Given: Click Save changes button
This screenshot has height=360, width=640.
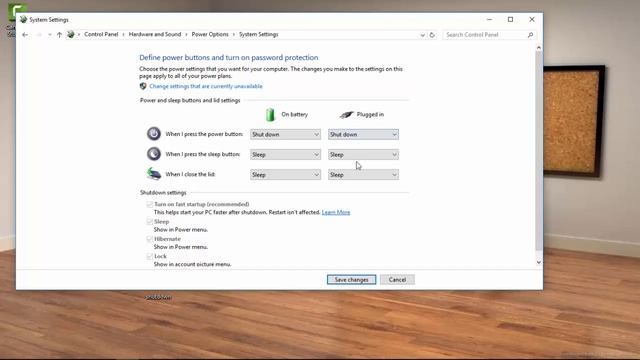Looking at the screenshot, I should [351, 280].
